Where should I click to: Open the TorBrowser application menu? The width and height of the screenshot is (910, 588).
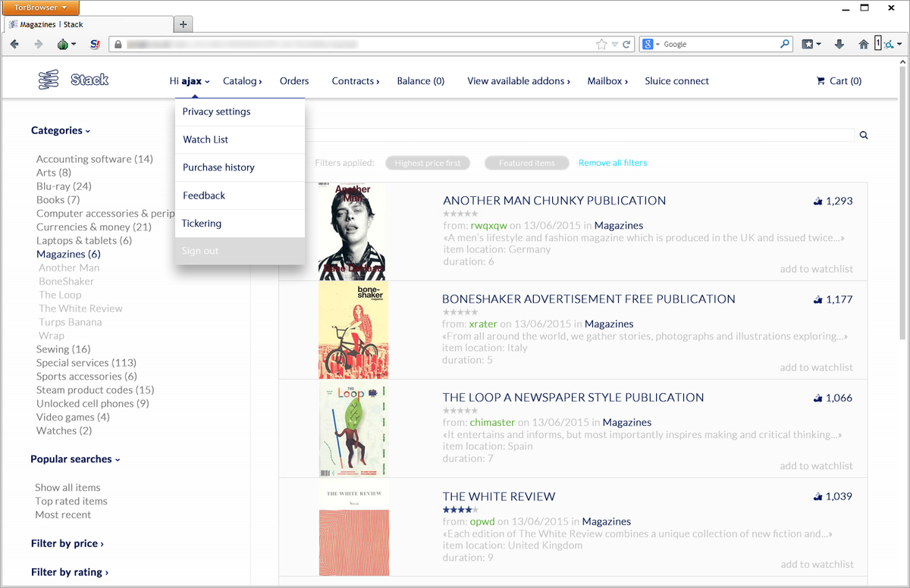pyautogui.click(x=42, y=8)
